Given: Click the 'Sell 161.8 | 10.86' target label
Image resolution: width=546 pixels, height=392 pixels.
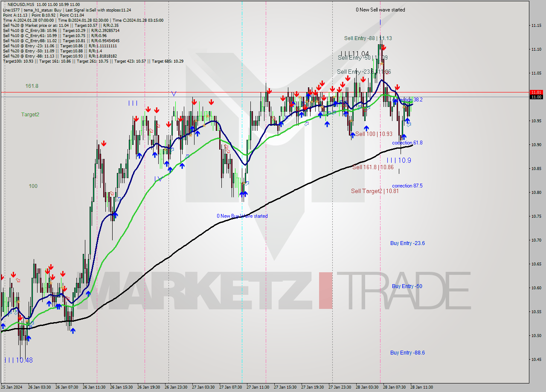Looking at the screenshot, I should [x=373, y=167].
